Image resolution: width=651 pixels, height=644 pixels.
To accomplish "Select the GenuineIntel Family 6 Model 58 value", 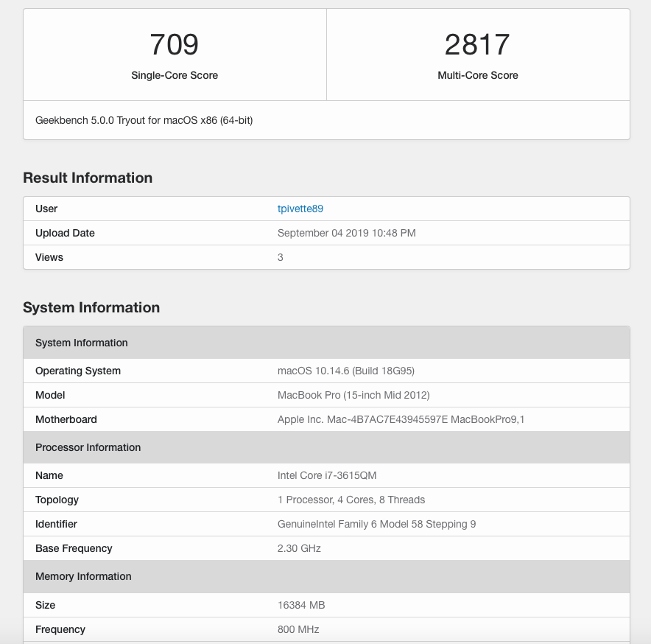I will (x=376, y=525).
